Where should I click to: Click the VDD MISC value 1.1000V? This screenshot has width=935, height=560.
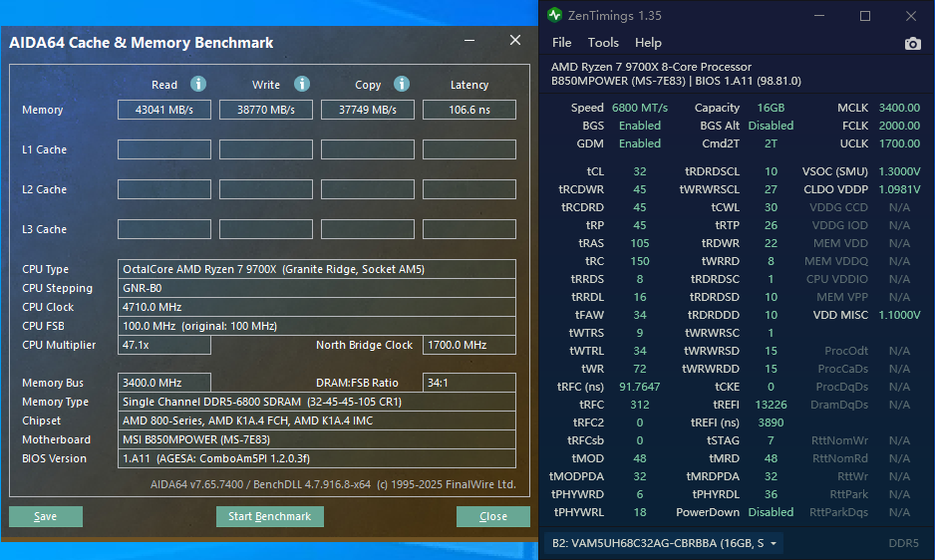click(899, 315)
